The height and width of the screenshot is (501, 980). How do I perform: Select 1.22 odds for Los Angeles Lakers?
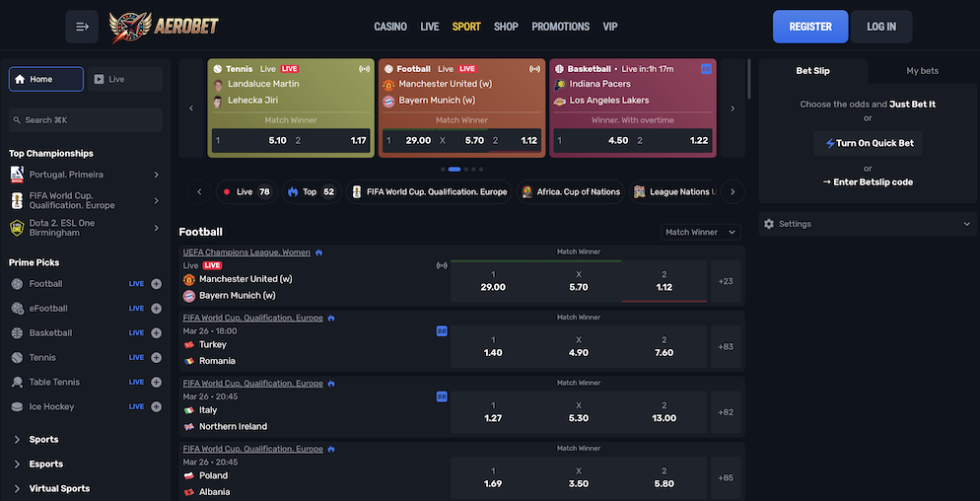tap(672, 141)
